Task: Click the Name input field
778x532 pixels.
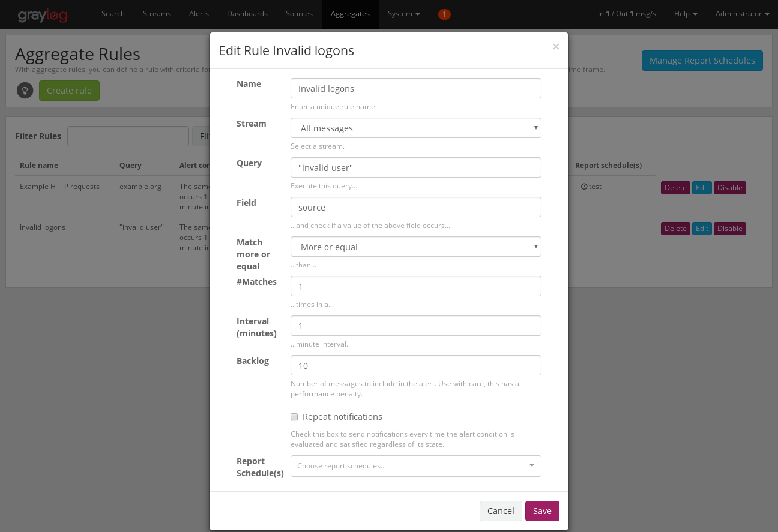Action: coord(416,88)
